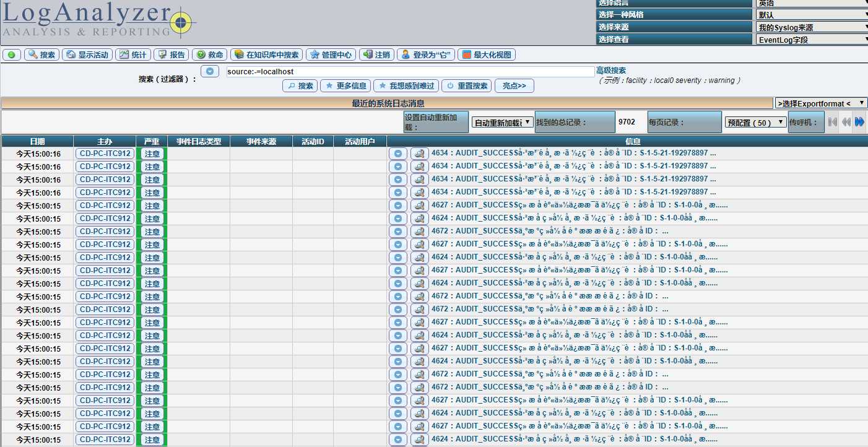
Task: Open message arrow menu in the topmost 4634 row
Action: [x=398, y=154]
